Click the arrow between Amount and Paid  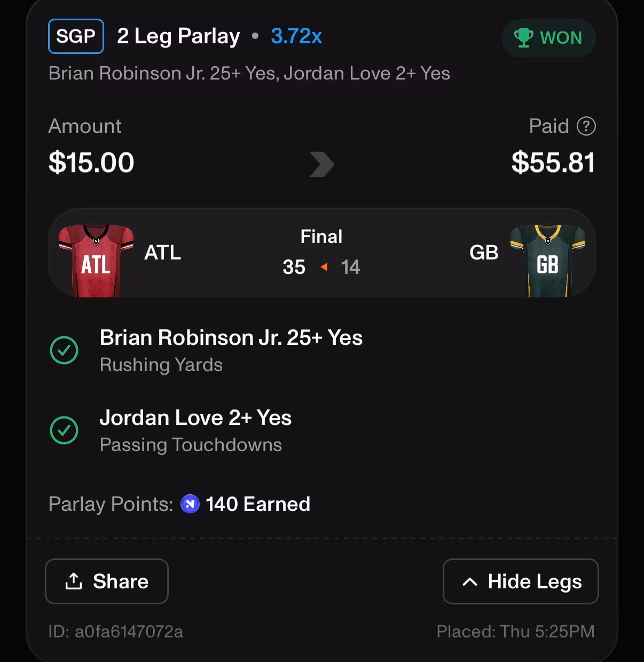pos(322,164)
